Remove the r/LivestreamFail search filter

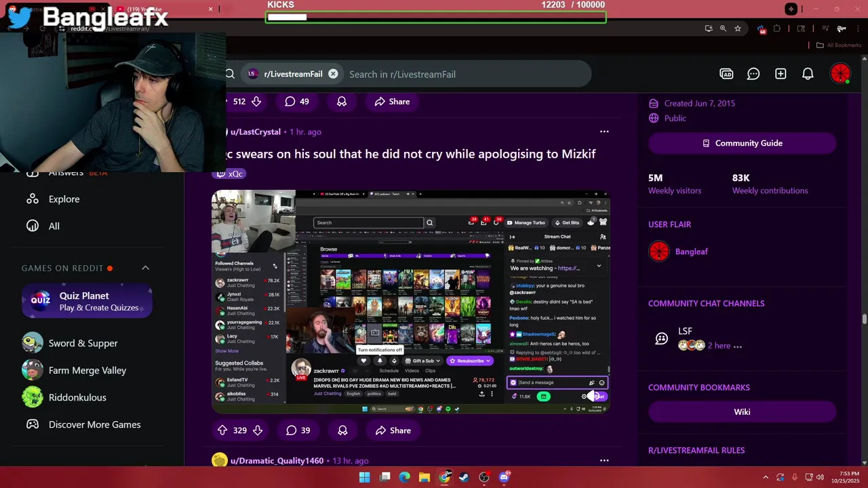pos(333,74)
